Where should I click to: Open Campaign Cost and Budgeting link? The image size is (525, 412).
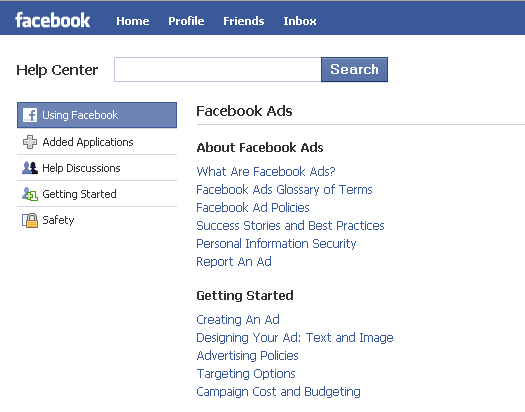pos(279,392)
